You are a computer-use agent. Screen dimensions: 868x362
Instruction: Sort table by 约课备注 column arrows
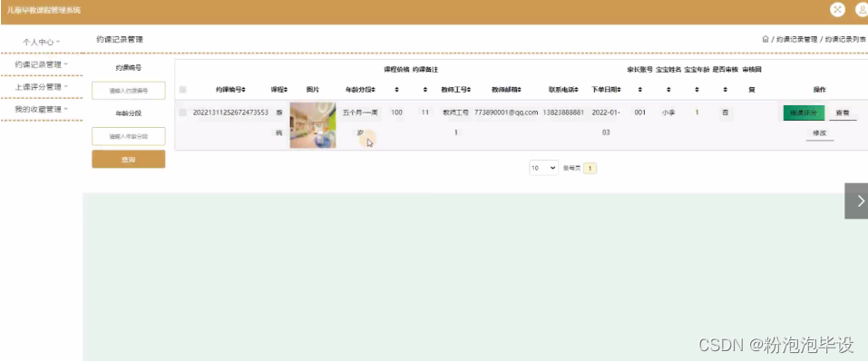pos(425,89)
